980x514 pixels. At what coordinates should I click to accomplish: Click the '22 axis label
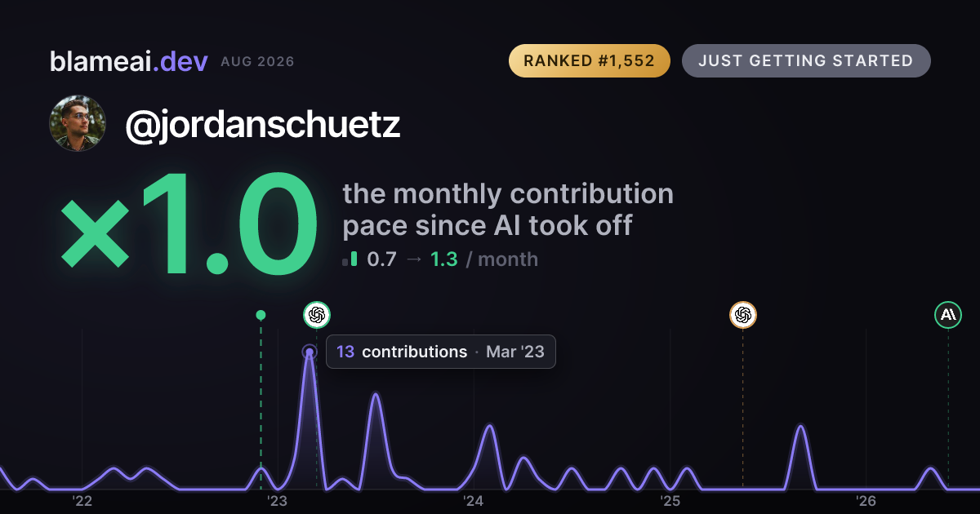(82, 500)
